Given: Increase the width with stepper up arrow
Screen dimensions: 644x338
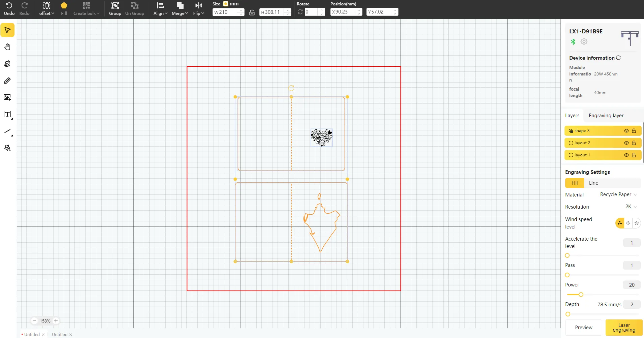Looking at the screenshot, I should pyautogui.click(x=241, y=10).
